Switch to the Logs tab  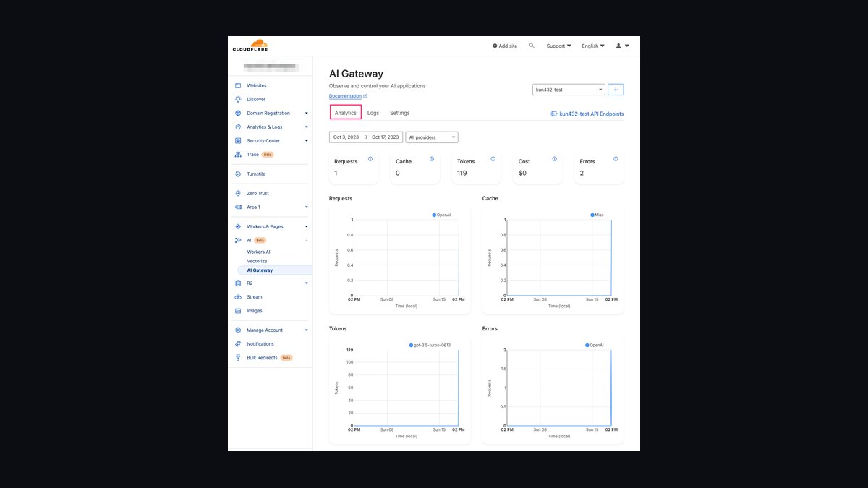373,113
